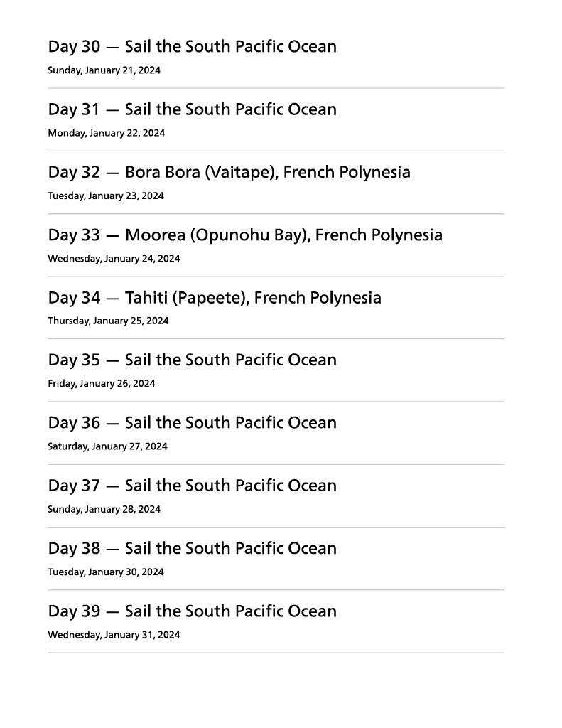Click the Monday, January 22, 2024 date text
This screenshot has width=562, height=728.
pos(106,133)
